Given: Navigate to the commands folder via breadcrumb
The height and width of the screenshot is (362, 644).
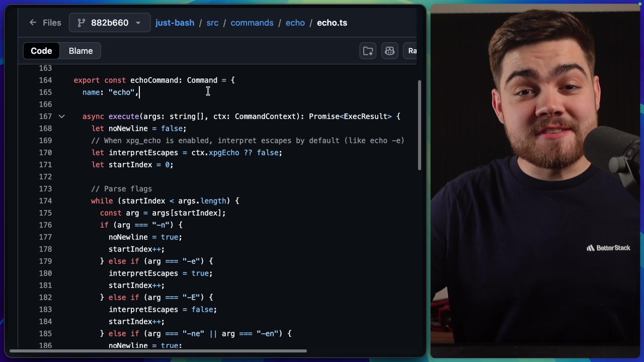Looking at the screenshot, I should coord(252,23).
